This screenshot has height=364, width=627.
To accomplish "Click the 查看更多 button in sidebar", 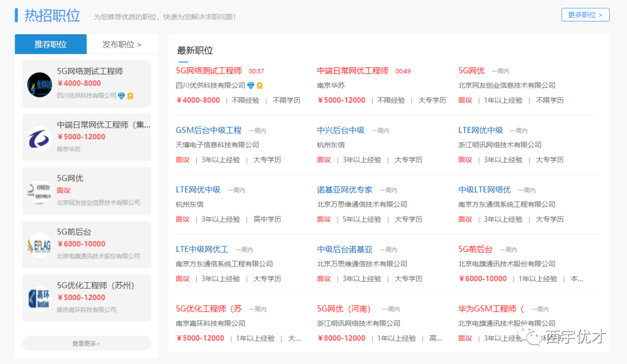I will [x=87, y=343].
